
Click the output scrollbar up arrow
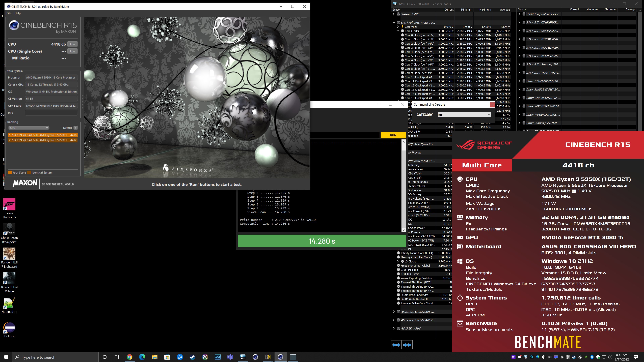click(x=404, y=142)
